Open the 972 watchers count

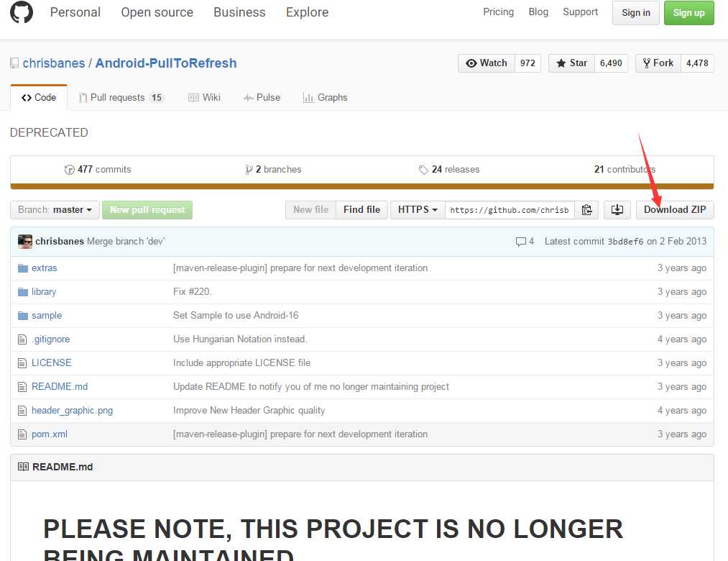coord(527,63)
